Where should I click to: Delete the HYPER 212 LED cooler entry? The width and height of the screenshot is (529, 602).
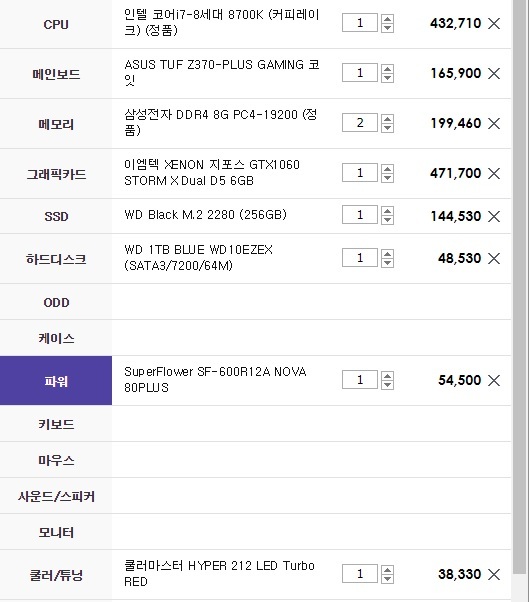[x=494, y=574]
